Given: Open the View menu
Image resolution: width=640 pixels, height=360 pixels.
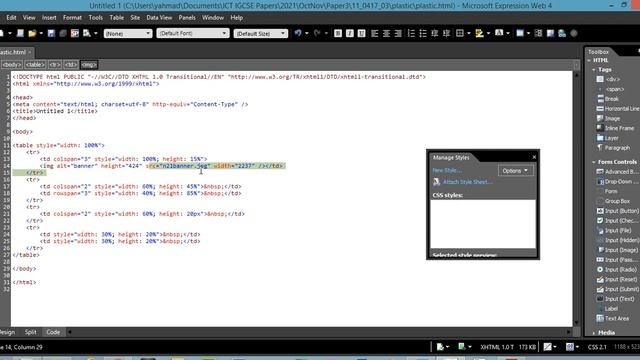Looking at the screenshot, I should pos(29,18).
